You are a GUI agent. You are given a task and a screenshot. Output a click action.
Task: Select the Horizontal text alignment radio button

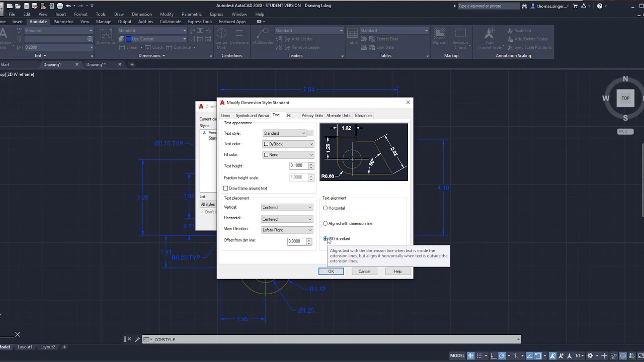[326, 208]
